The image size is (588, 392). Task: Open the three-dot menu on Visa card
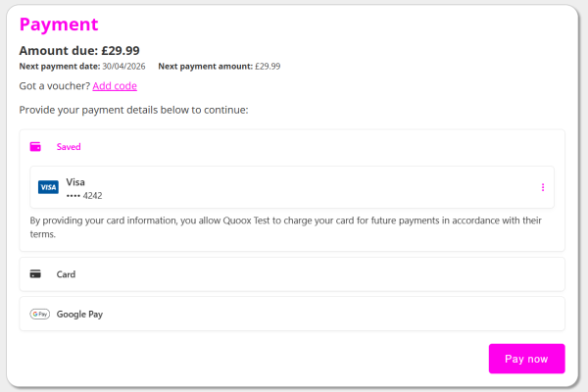tap(543, 187)
